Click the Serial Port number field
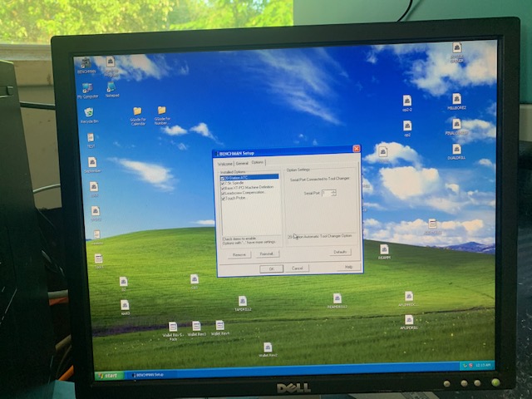Screen dimensions: 532x399 327,193
